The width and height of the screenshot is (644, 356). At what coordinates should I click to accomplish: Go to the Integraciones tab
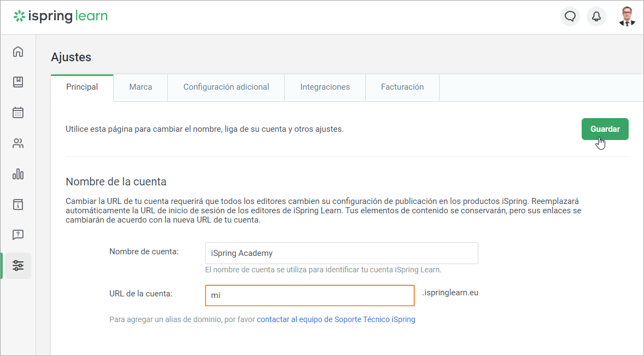click(x=325, y=87)
